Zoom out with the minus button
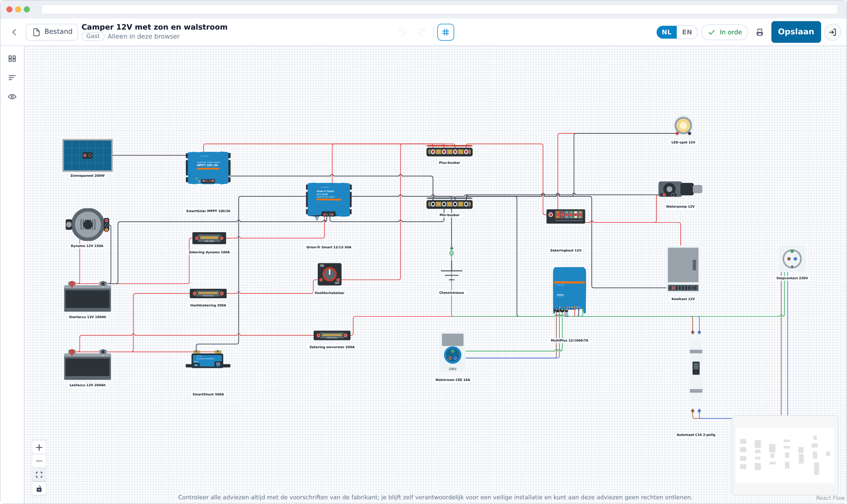Viewport: 847px width, 504px height. point(39,461)
